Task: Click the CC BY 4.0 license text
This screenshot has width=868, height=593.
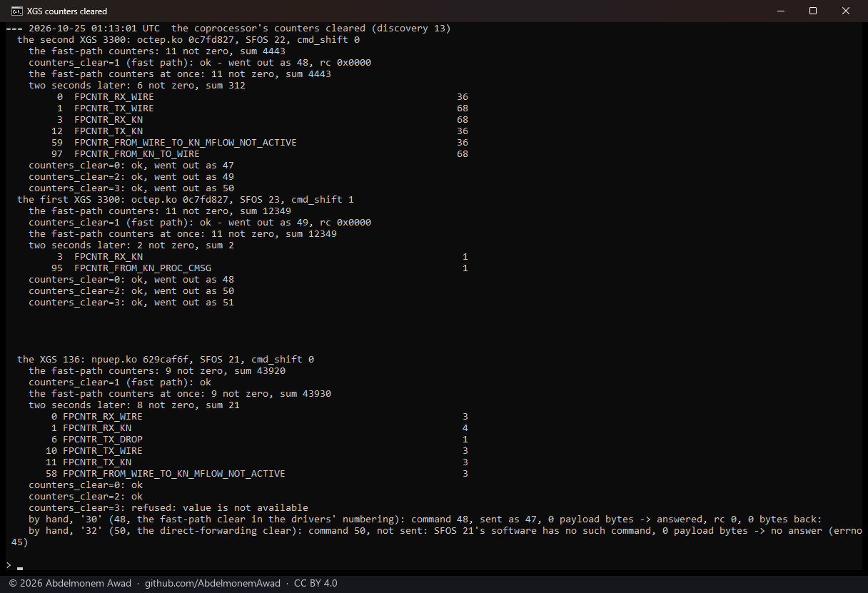Action: pos(316,583)
